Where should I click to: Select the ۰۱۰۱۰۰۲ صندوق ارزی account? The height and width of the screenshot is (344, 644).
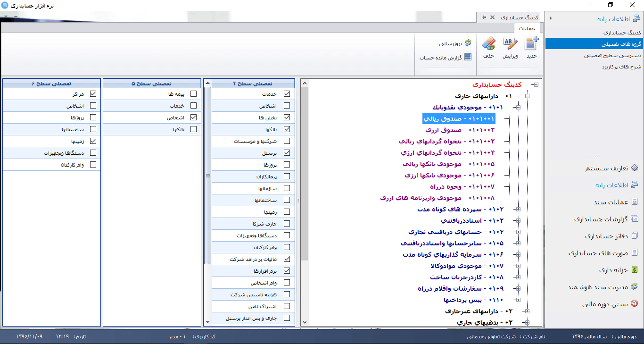[x=460, y=130]
